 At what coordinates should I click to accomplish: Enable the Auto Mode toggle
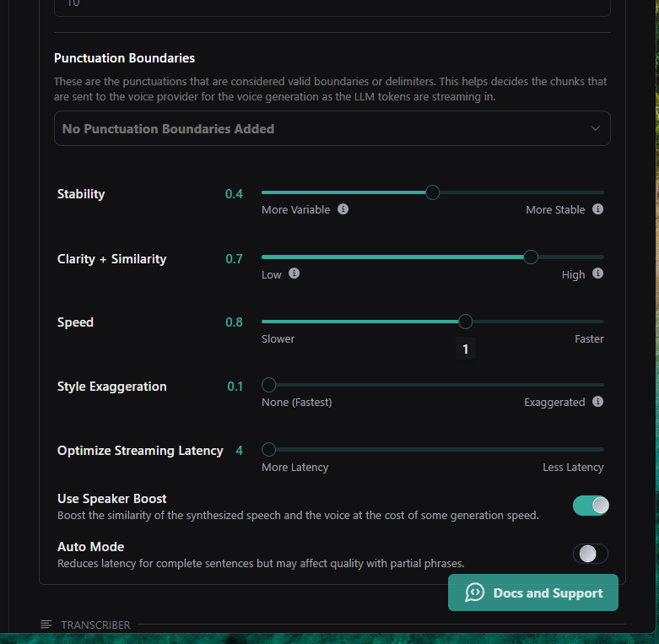pos(591,554)
